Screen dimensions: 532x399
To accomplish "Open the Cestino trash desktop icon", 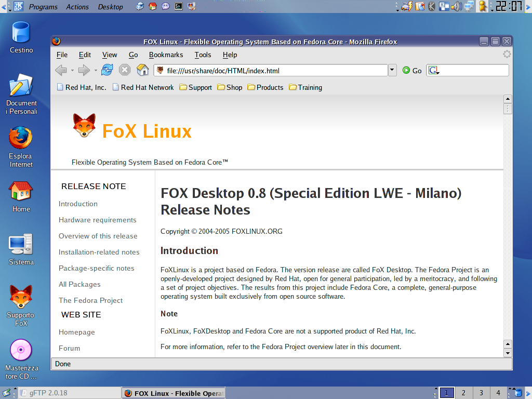I will click(x=21, y=37).
